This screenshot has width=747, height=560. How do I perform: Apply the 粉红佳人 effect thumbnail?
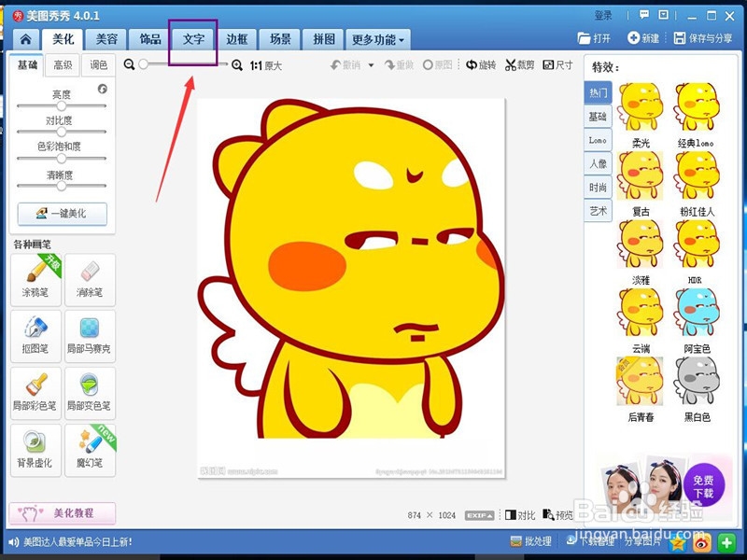(696, 175)
